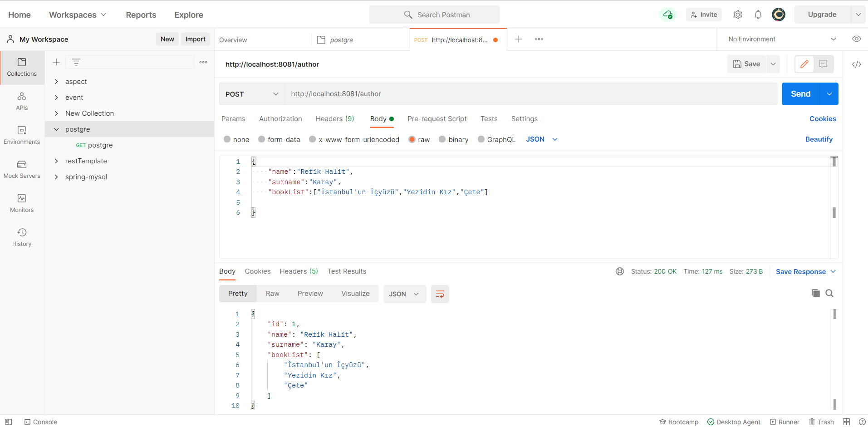Open the POST method dropdown
The image size is (868, 427).
[251, 94]
